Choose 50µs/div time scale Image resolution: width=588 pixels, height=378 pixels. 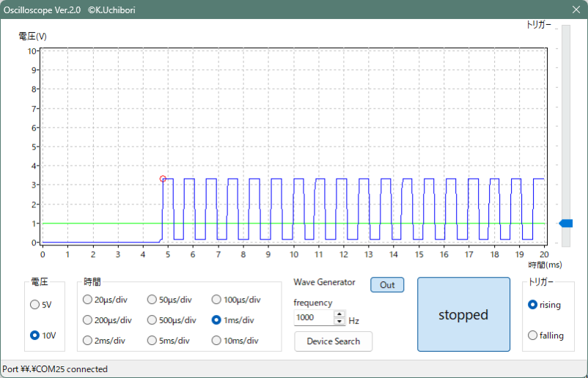point(152,299)
